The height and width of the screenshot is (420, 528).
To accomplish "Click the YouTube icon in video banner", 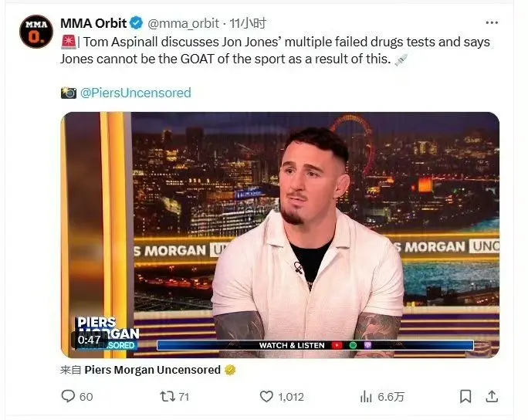I will 337,345.
